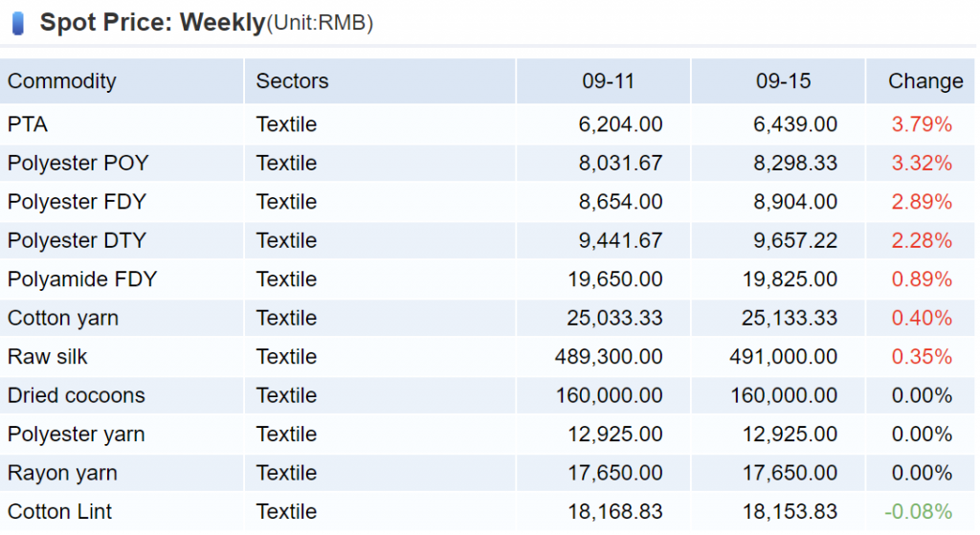Open the Rayon yarn commodity link
980x535 pixels.
coord(62,473)
